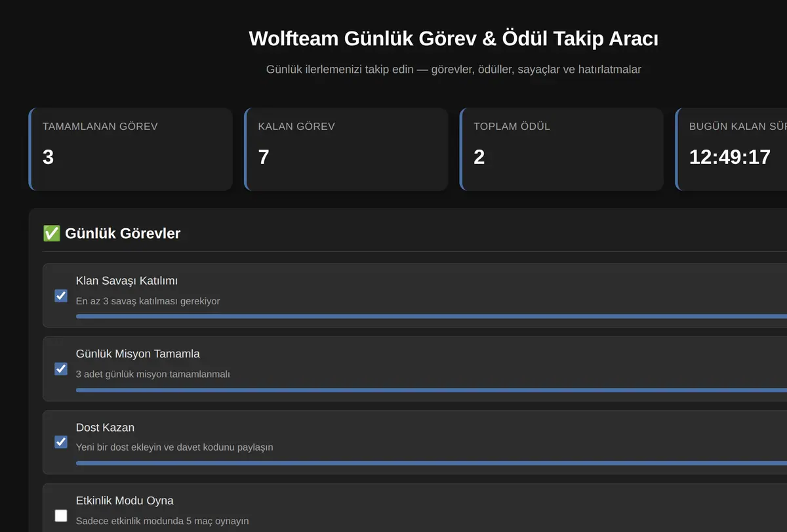Click the 12:49:17 countdown timer
Viewport: 787px width, 532px height.
pyautogui.click(x=729, y=157)
